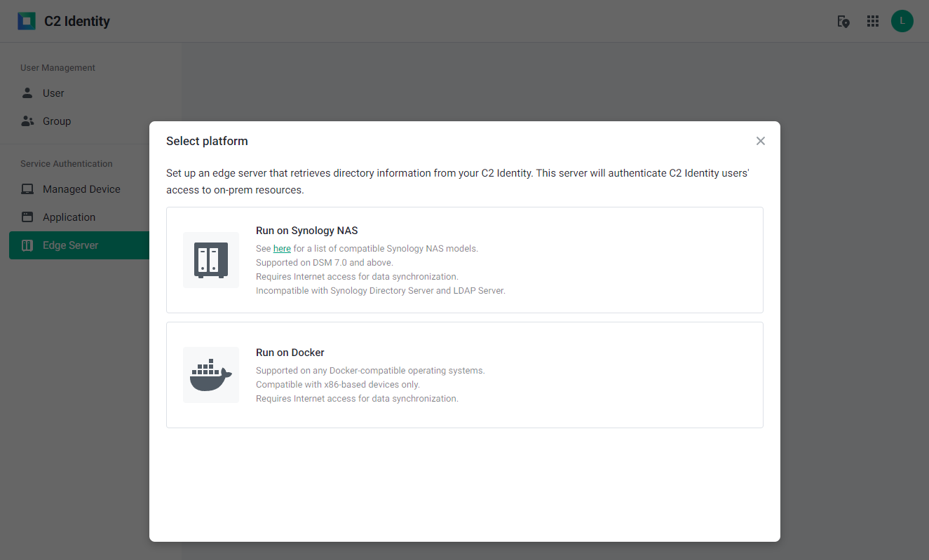Click 'Supported on any Docker-compatible operating systems.' text
Image resolution: width=929 pixels, height=560 pixels.
point(370,371)
